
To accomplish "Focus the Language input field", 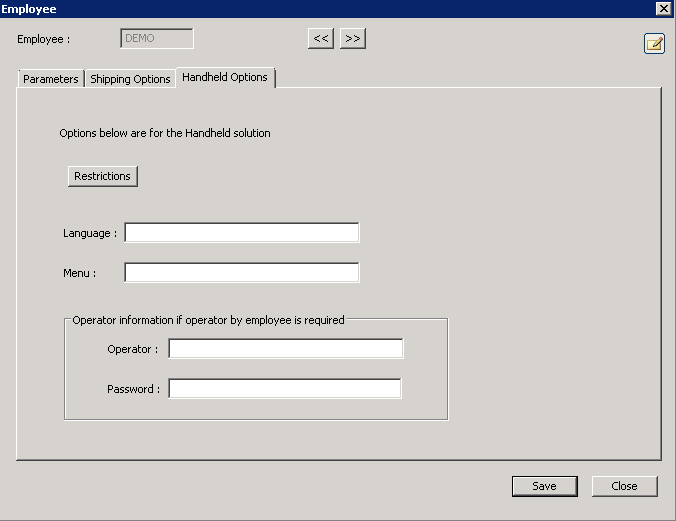I will point(241,233).
